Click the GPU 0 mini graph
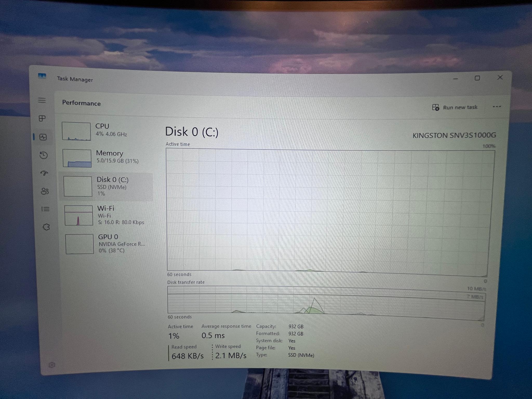The width and height of the screenshot is (532, 399). tap(79, 244)
